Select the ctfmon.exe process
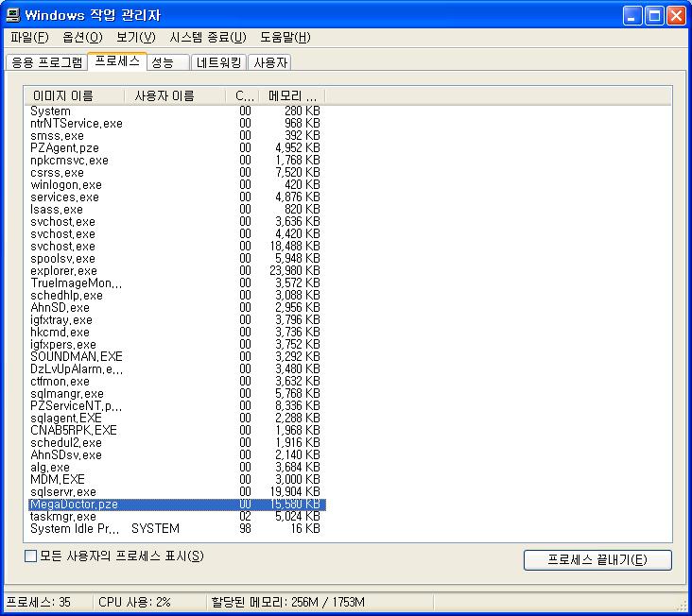The image size is (692, 616). coord(177,381)
